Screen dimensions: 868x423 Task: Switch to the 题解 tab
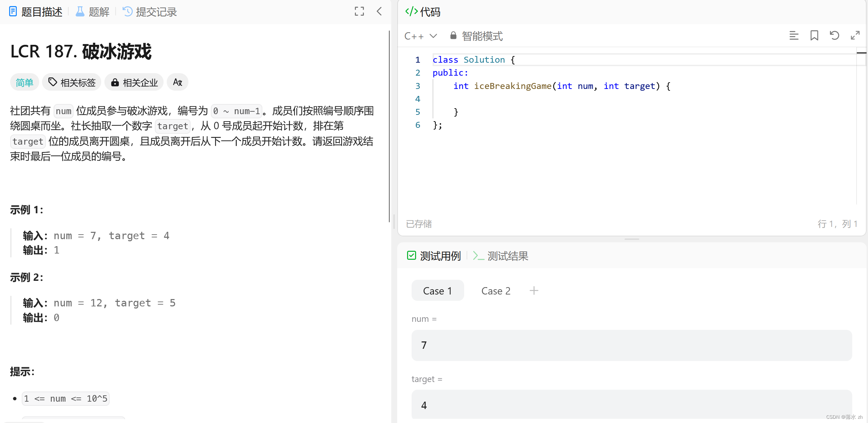pyautogui.click(x=93, y=12)
